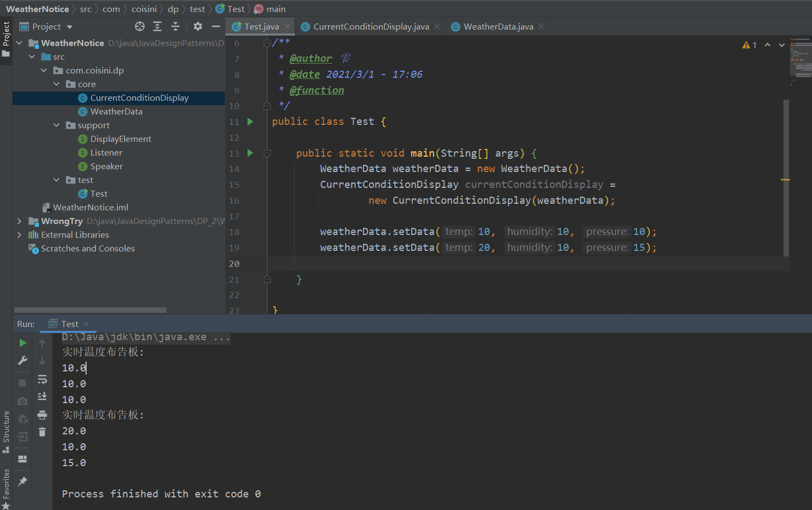Click the warning indicator showing 1 problem

749,45
